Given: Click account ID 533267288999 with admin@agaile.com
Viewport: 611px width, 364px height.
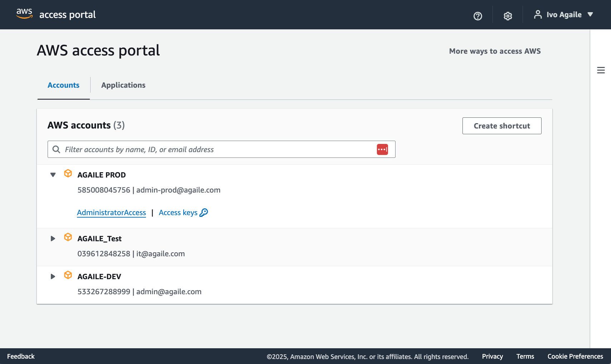Looking at the screenshot, I should (139, 292).
